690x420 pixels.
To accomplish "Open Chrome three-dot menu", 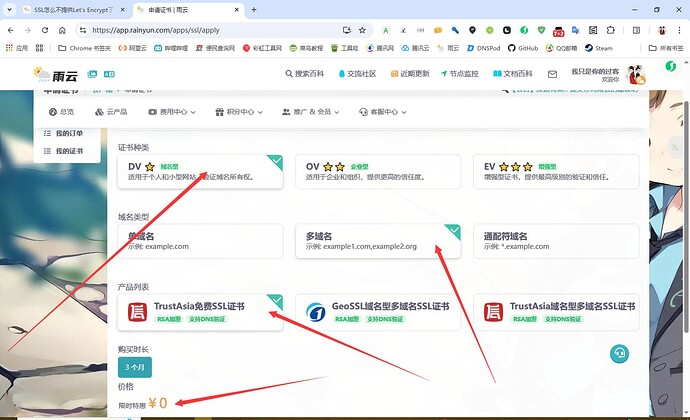I will [x=679, y=30].
